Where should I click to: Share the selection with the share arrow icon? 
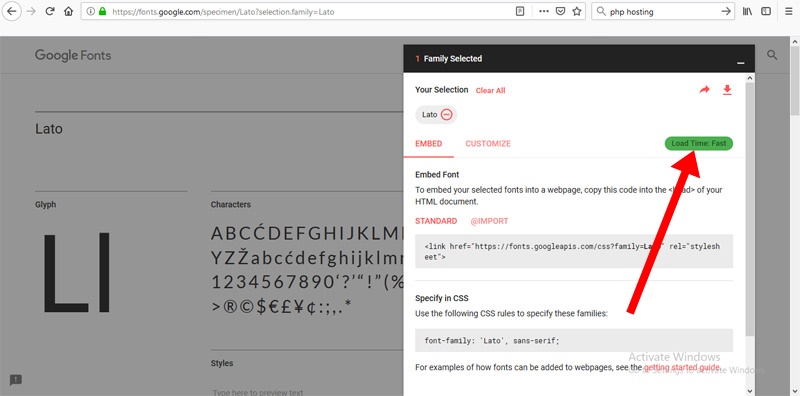coord(705,90)
